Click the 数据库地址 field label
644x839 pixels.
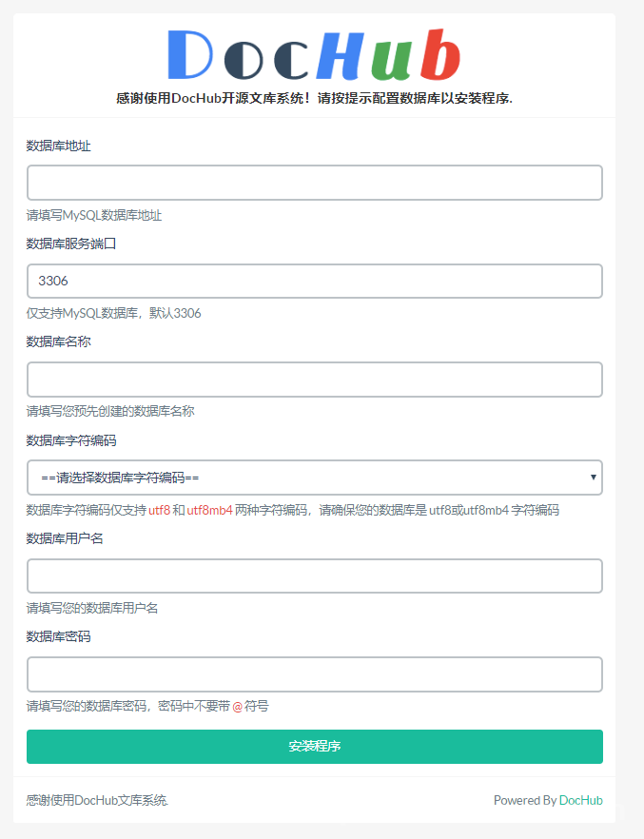[59, 146]
